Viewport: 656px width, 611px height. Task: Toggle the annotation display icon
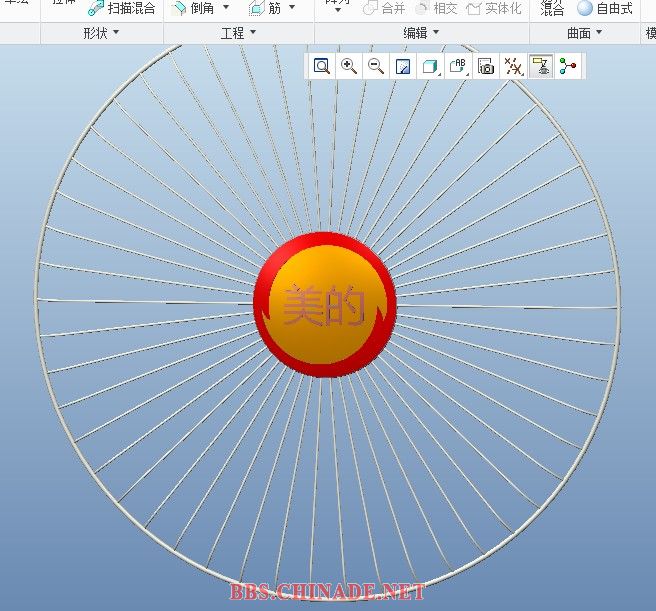(x=541, y=66)
